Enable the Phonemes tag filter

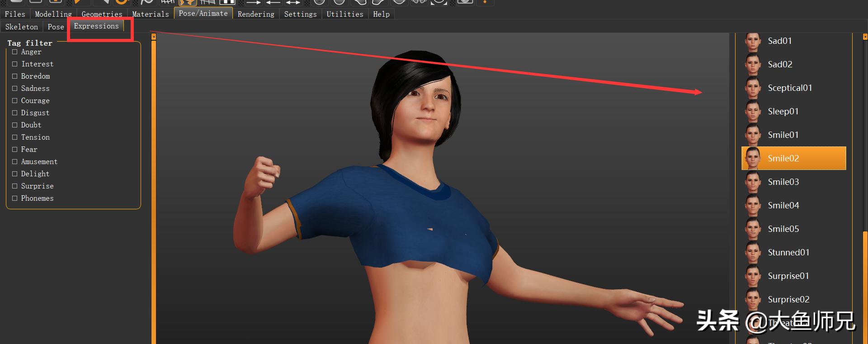coord(15,198)
